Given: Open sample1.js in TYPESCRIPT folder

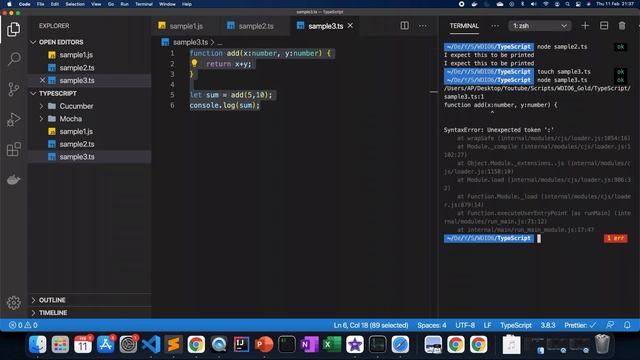Looking at the screenshot, I should click(76, 131).
